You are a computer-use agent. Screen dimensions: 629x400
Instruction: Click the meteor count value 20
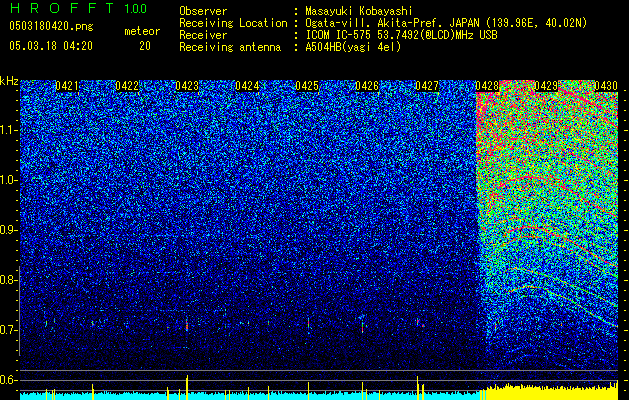click(145, 46)
